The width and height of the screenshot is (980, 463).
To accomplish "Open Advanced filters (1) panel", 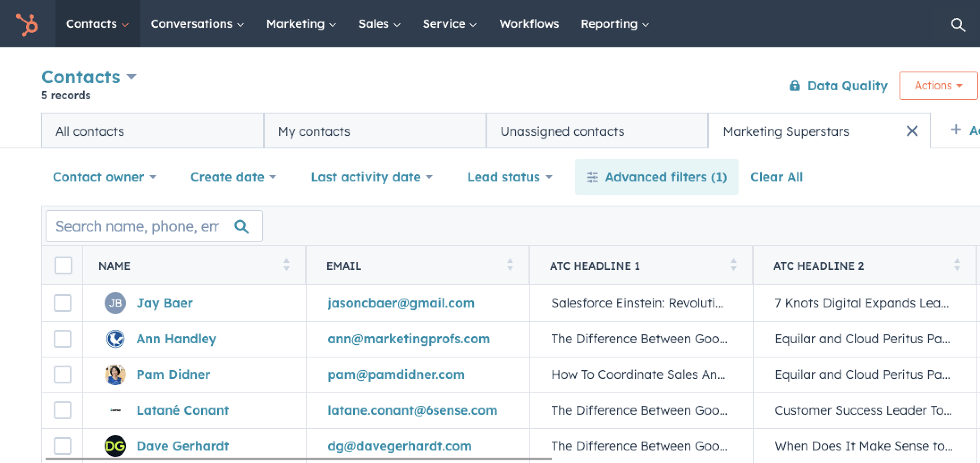I will coord(657,177).
